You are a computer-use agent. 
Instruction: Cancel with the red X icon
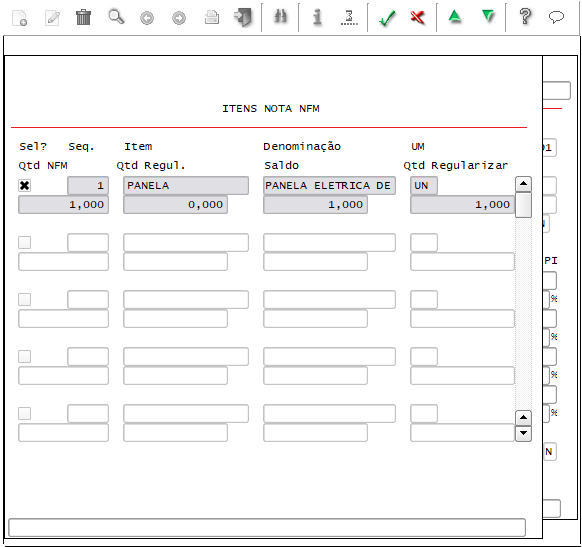pos(418,17)
